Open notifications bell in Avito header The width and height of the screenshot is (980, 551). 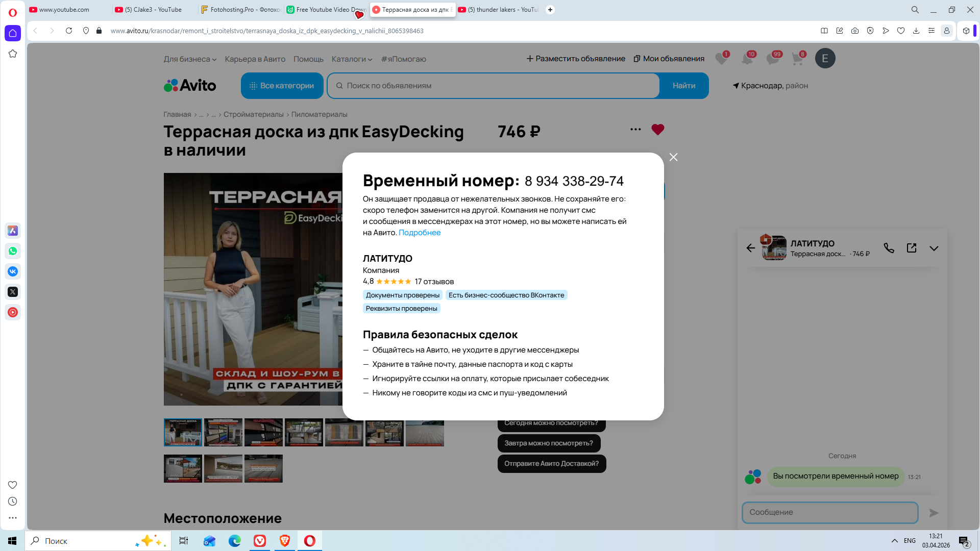[x=747, y=59]
